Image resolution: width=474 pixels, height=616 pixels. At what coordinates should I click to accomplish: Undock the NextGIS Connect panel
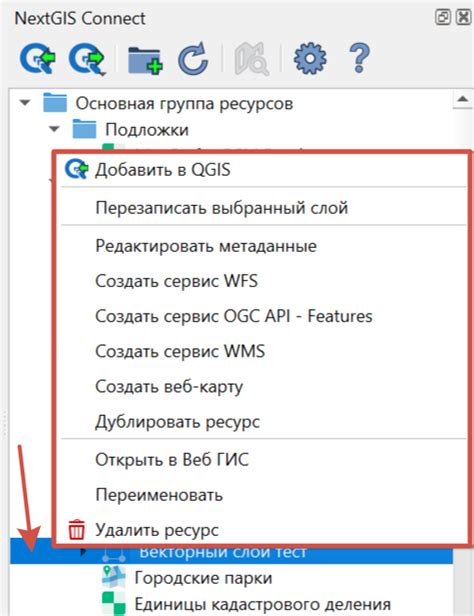click(443, 18)
